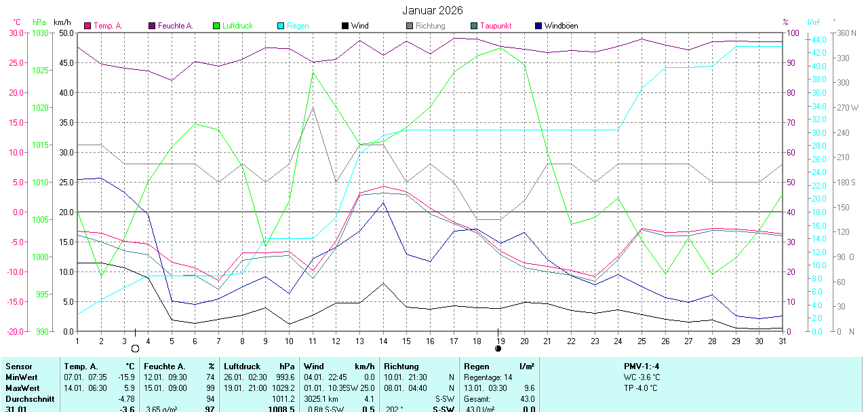Click the Sensor header in the data table
This screenshot has width=868, height=412.
(18, 367)
